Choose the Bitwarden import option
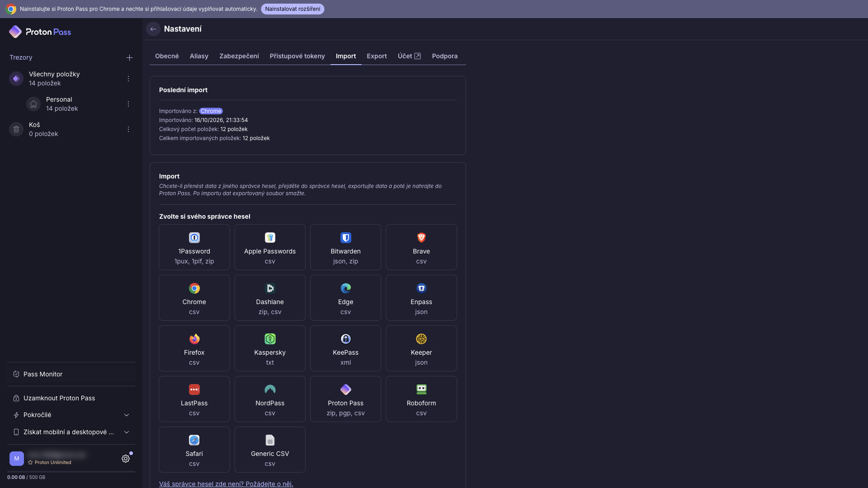The height and width of the screenshot is (488, 868). (x=345, y=247)
